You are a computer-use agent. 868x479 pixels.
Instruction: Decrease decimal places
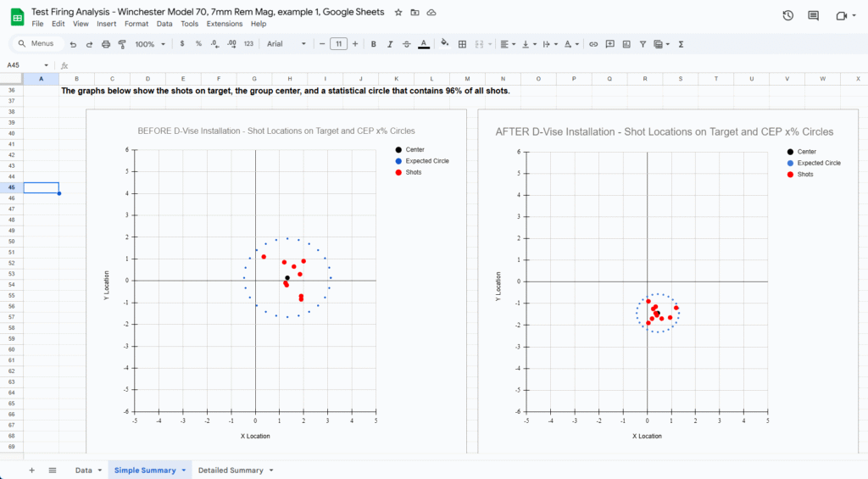pos(214,44)
